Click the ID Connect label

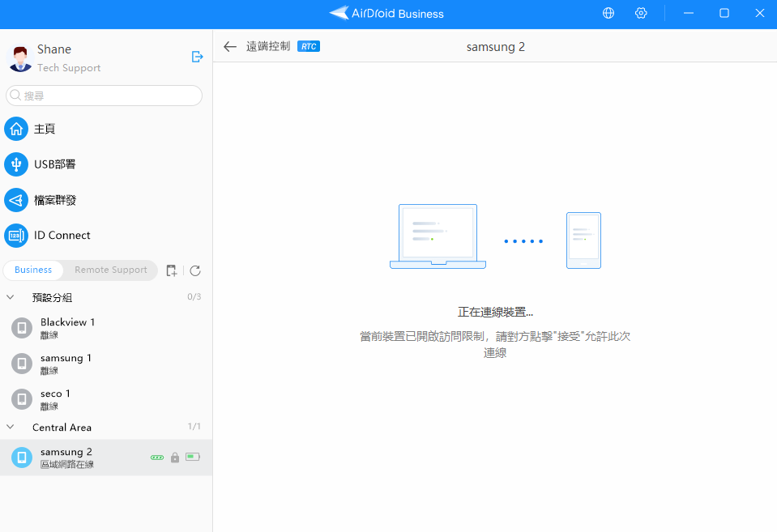62,236
